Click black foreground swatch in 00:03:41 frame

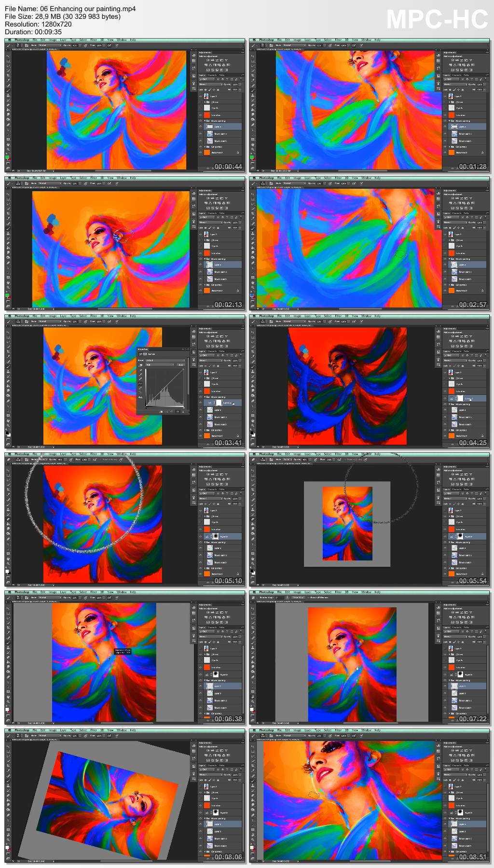click(7, 433)
